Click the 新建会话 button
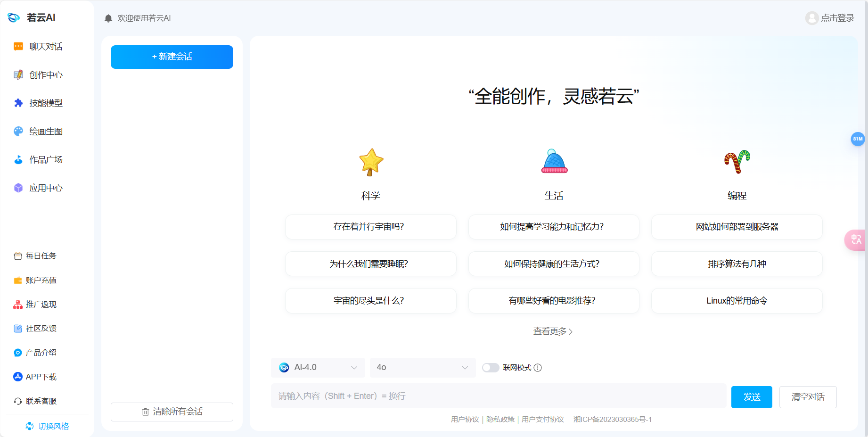 (x=172, y=57)
